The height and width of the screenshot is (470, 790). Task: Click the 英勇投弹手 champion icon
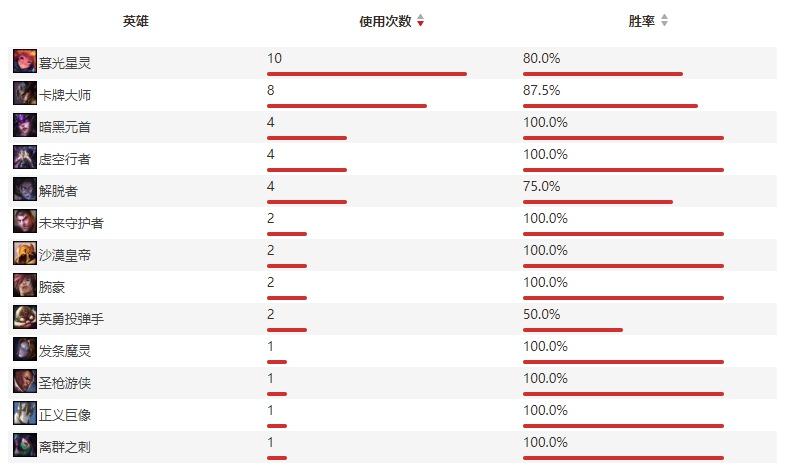(x=25, y=318)
